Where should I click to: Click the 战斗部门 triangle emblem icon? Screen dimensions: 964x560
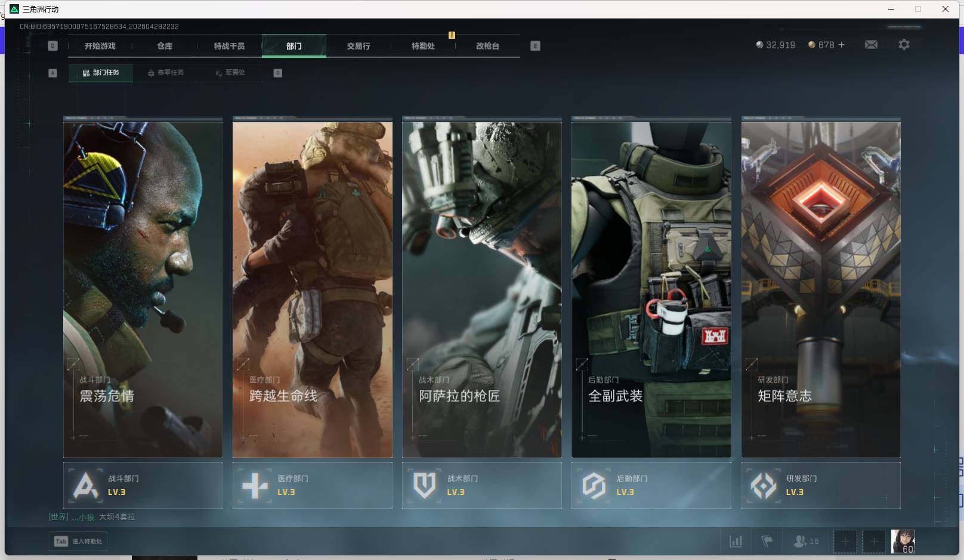85,485
